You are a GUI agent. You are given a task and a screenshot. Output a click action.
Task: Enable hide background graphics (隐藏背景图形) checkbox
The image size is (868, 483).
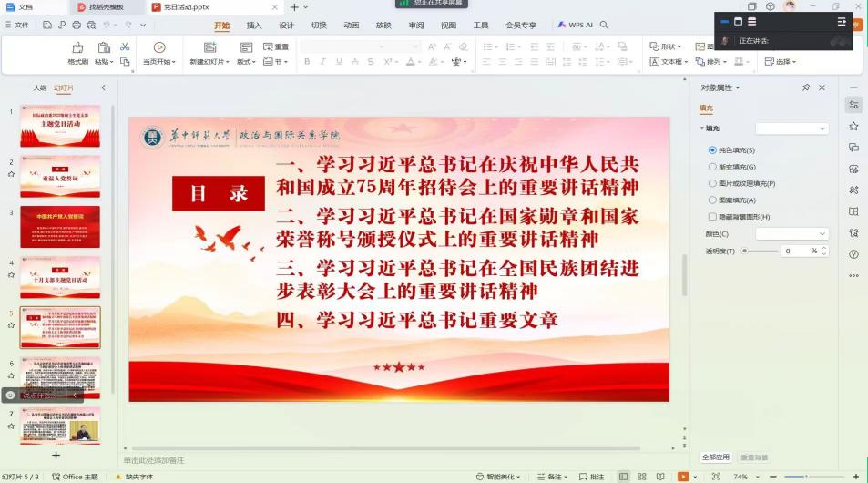pos(712,217)
